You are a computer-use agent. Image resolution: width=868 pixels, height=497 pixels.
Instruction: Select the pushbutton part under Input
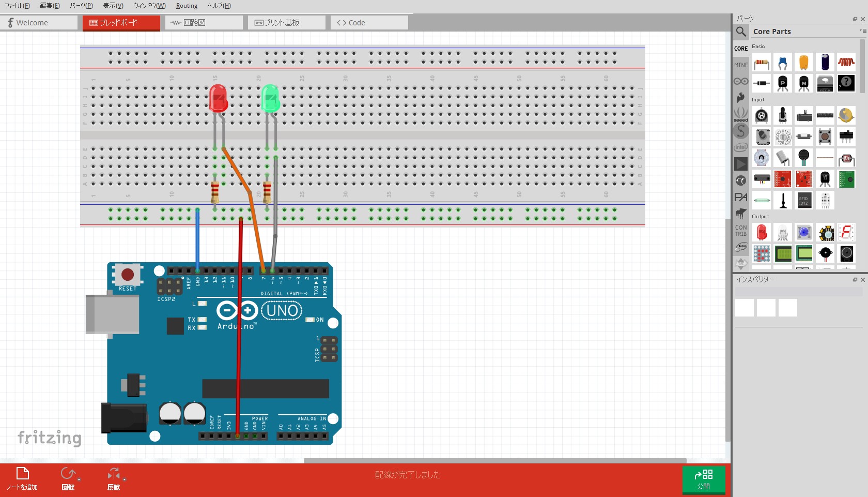pyautogui.click(x=825, y=137)
